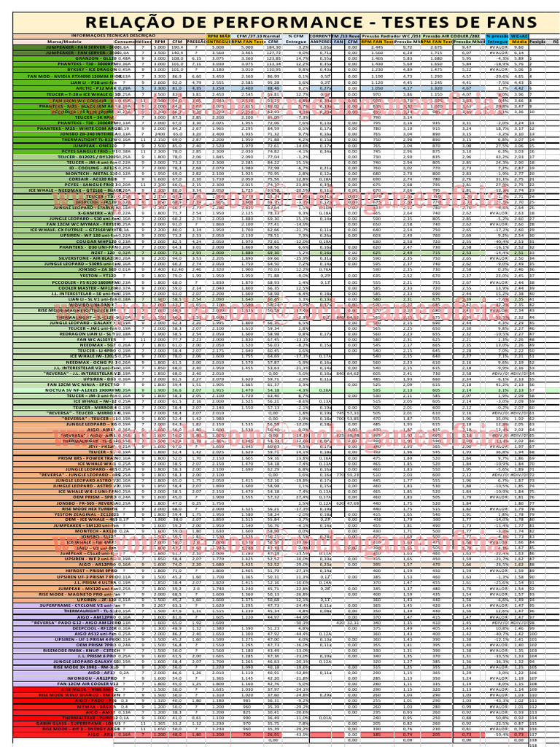Click the ARCTIC P12 MAX average 4,42 cell
Image resolution: width=560 pixels, height=747 pixels.
(519, 88)
